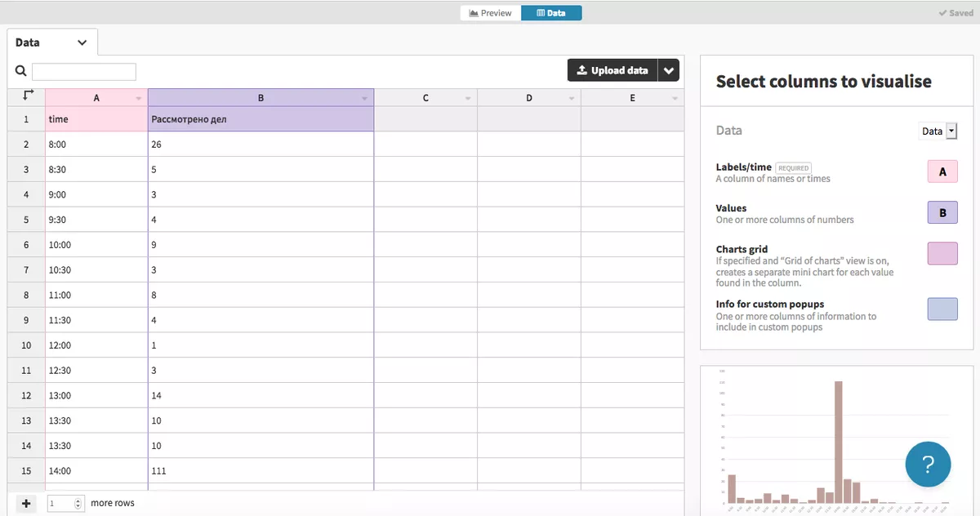Open column E header dropdown arrow
980x516 pixels.
tap(675, 99)
